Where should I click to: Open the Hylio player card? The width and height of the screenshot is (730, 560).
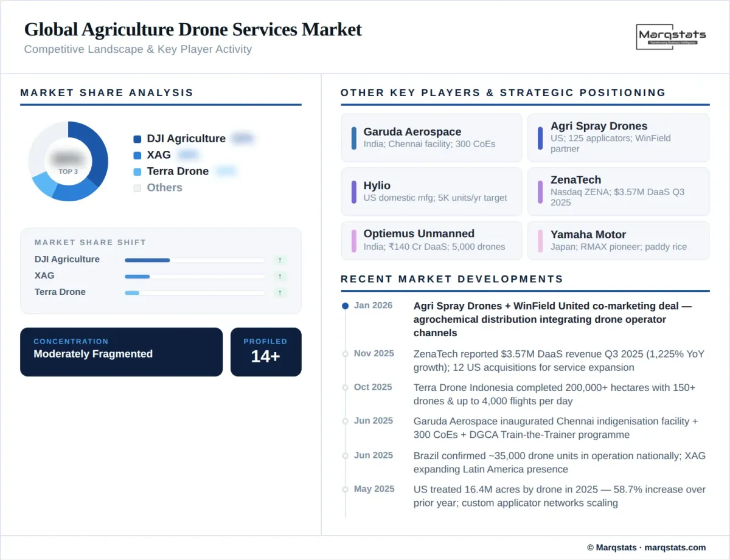coord(431,192)
